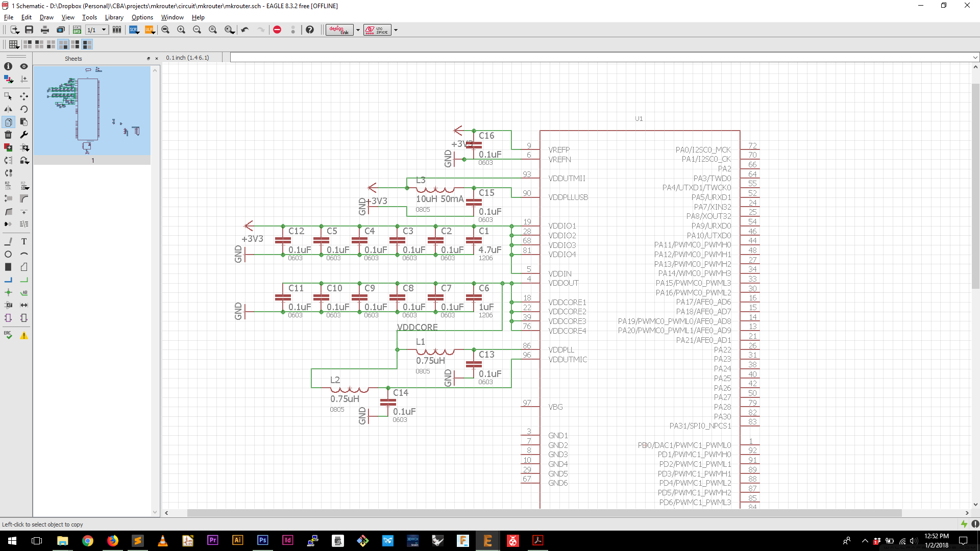Screen dimensions: 980x551
Task: Click the Save icon in toolbar
Action: pos(29,30)
